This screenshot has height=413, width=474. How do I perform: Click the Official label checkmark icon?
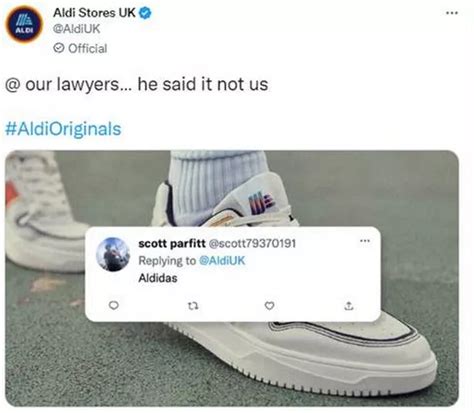click(x=59, y=48)
